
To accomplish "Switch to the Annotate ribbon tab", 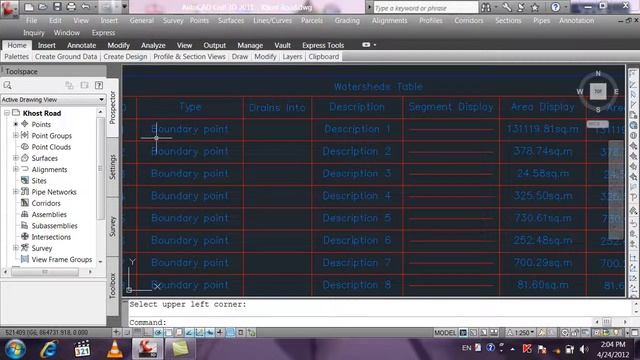I will click(x=82, y=45).
